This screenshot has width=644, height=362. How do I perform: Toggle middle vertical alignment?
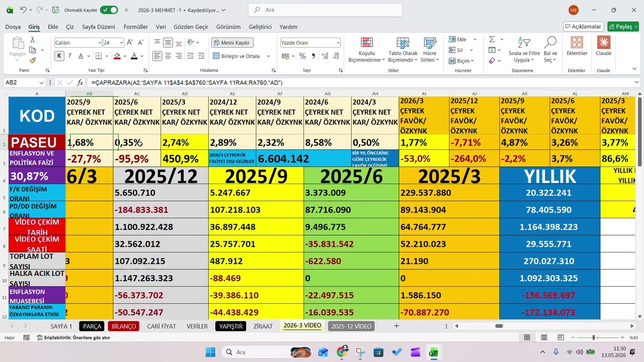click(x=168, y=43)
